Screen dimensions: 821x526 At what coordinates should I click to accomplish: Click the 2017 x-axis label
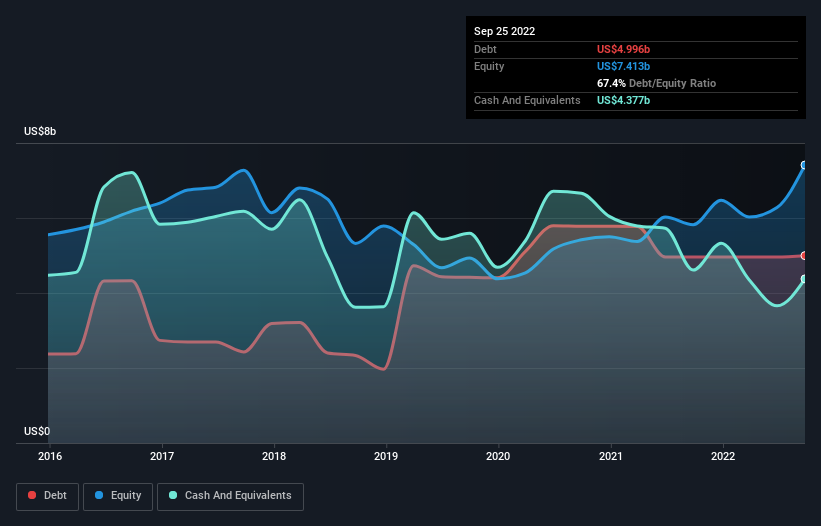tap(162, 456)
